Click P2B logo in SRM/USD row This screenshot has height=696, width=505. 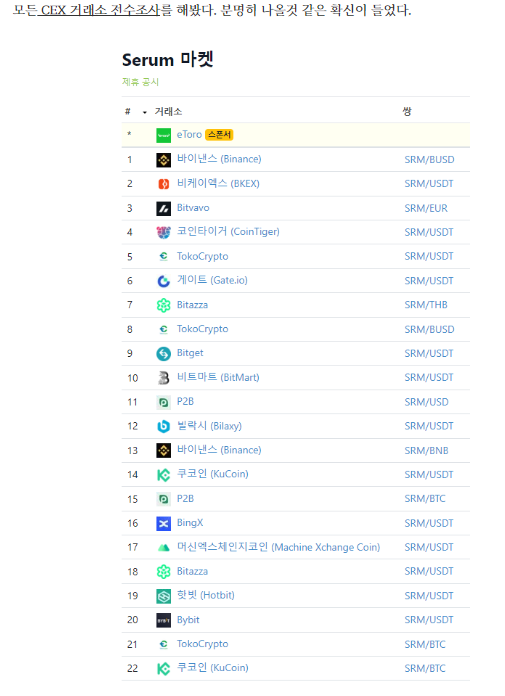point(163,402)
